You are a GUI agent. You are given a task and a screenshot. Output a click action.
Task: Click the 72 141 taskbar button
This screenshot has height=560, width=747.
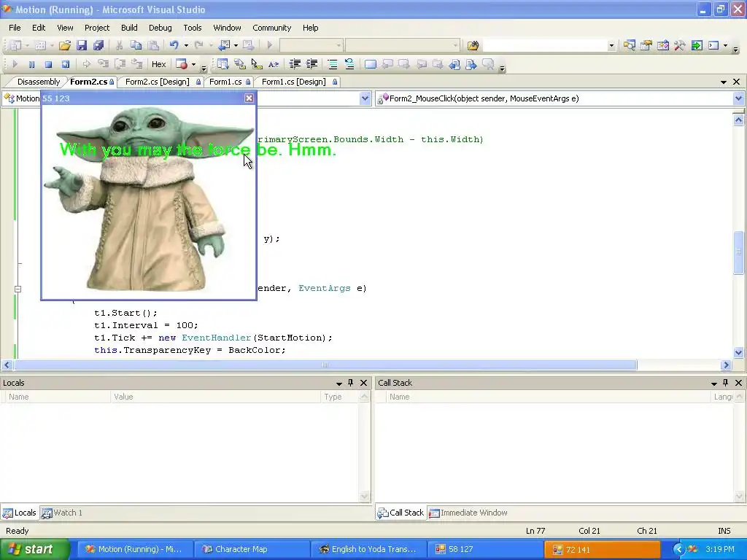(x=602, y=550)
